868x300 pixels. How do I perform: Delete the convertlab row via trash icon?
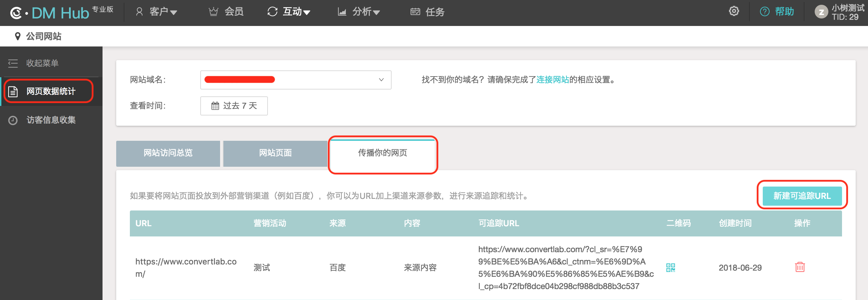[x=800, y=267]
